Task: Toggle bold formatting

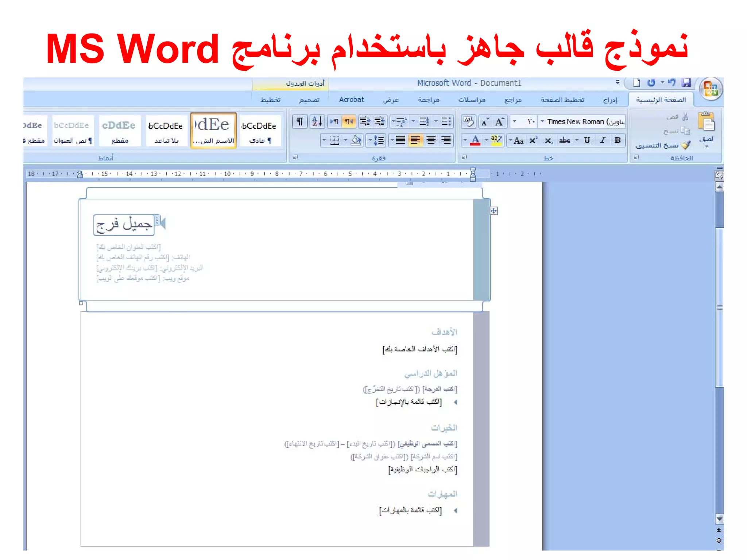Action: [x=617, y=140]
